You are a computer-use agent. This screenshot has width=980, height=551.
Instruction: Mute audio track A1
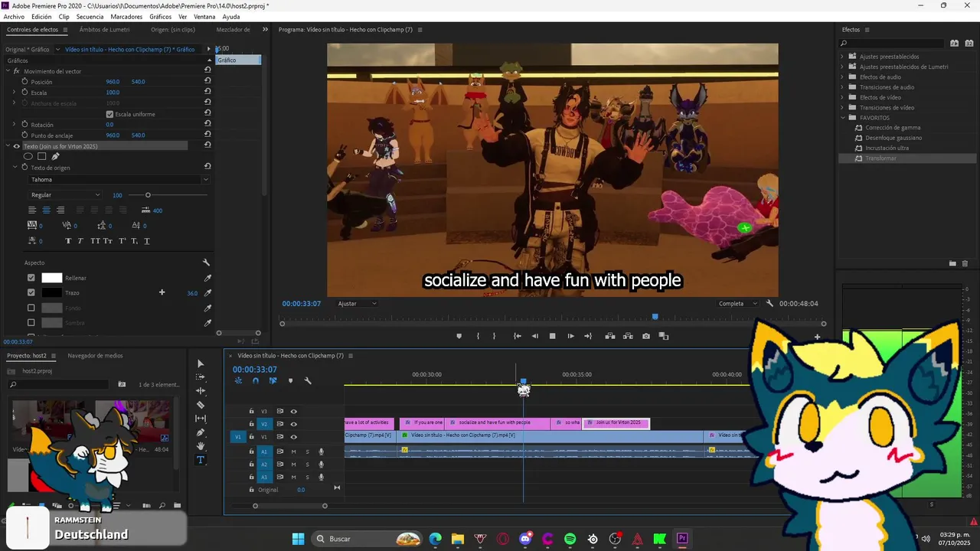293,452
